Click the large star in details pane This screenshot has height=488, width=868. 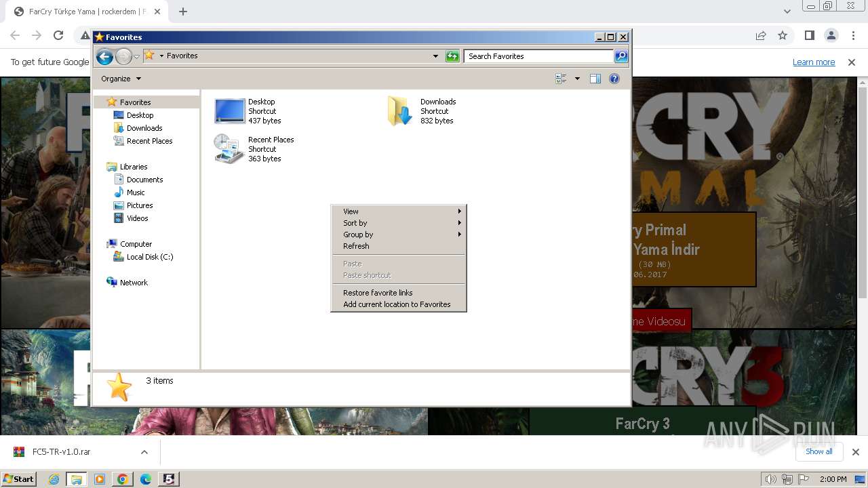pos(119,387)
